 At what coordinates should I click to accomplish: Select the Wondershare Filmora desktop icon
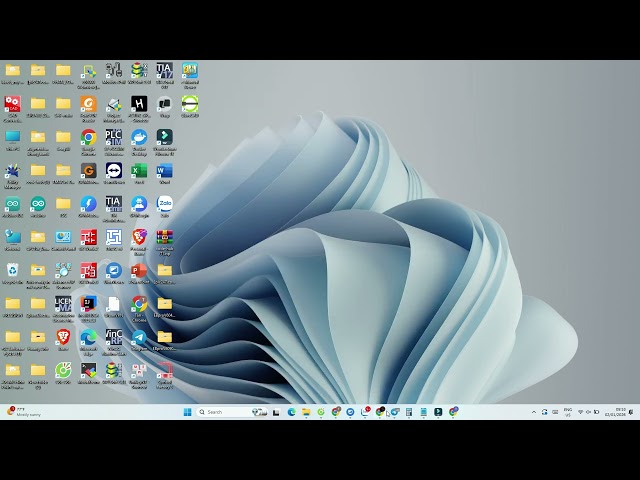tap(164, 138)
